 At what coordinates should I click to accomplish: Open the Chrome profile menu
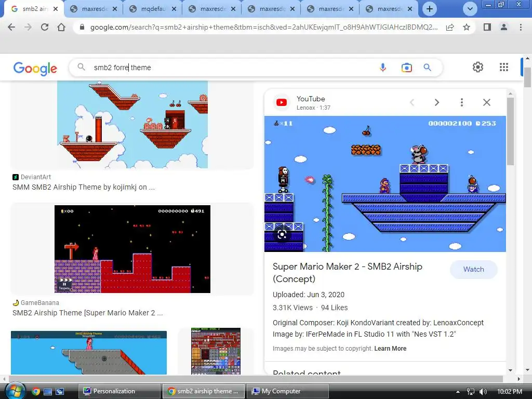tap(504, 27)
